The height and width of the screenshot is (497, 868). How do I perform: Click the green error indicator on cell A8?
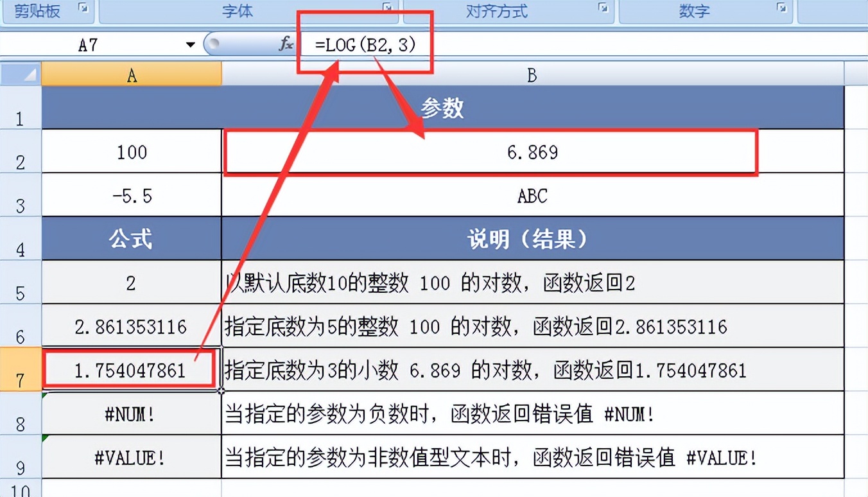pyautogui.click(x=45, y=395)
